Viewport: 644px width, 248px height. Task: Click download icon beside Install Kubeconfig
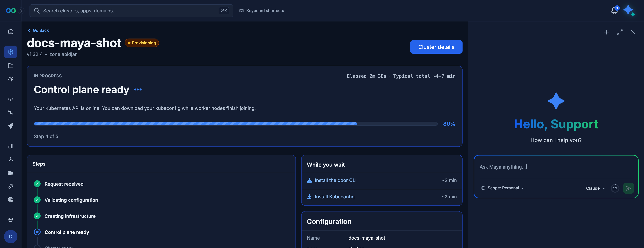tap(309, 197)
